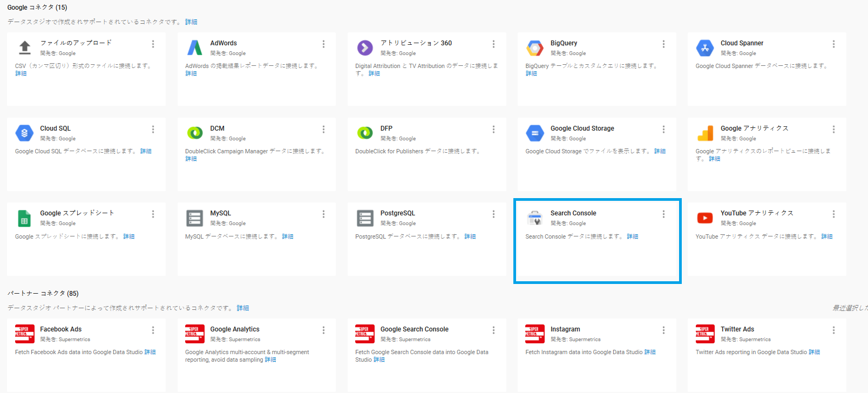Open details link in Google Cloud Storage description

coord(660,151)
